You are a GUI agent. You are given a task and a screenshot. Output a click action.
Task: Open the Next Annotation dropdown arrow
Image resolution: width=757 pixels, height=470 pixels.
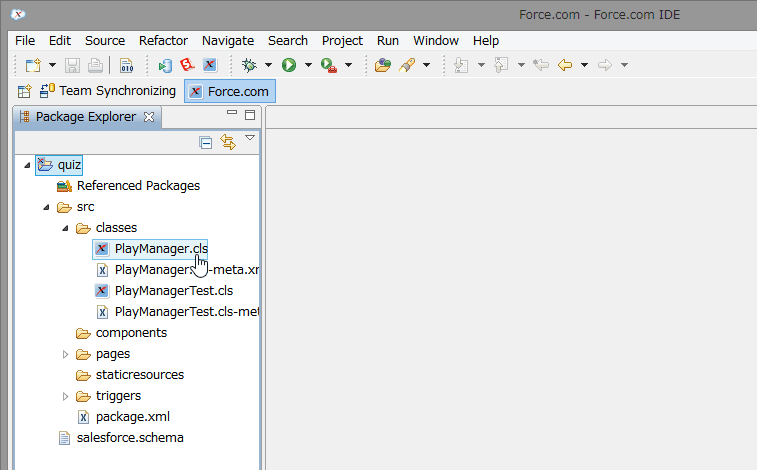[x=481, y=65]
